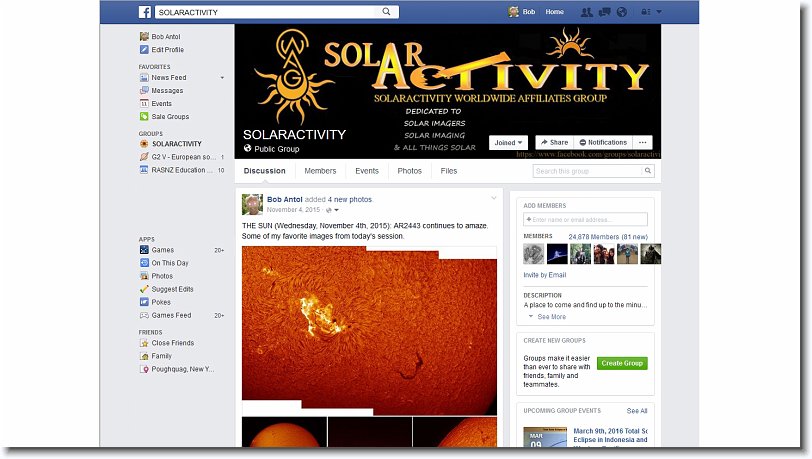This screenshot has width=812, height=459.
Task: Click the Facebook logo icon
Action: [x=144, y=12]
